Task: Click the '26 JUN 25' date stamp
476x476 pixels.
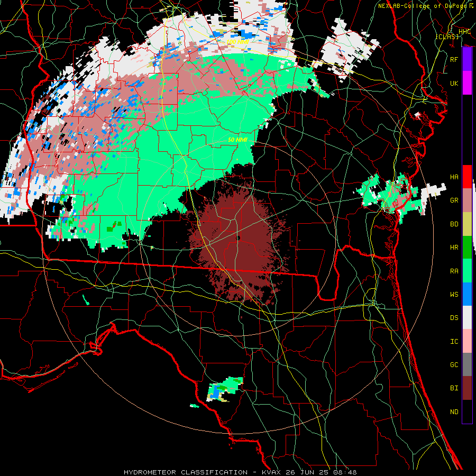Action: click(308, 472)
